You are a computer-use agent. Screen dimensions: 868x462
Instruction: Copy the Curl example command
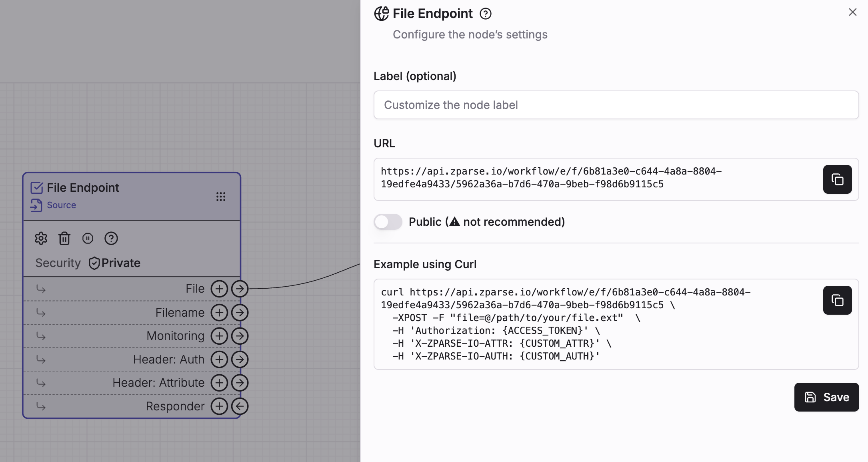(837, 300)
